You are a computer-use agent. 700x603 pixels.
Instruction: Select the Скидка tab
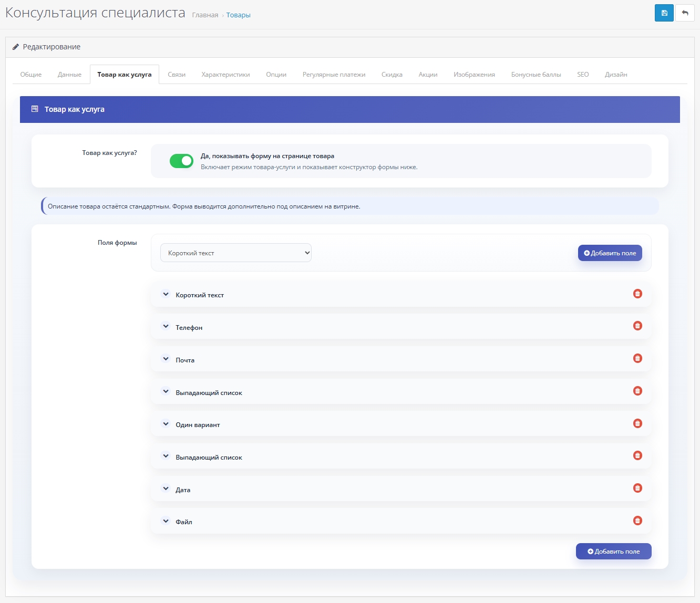[392, 75]
